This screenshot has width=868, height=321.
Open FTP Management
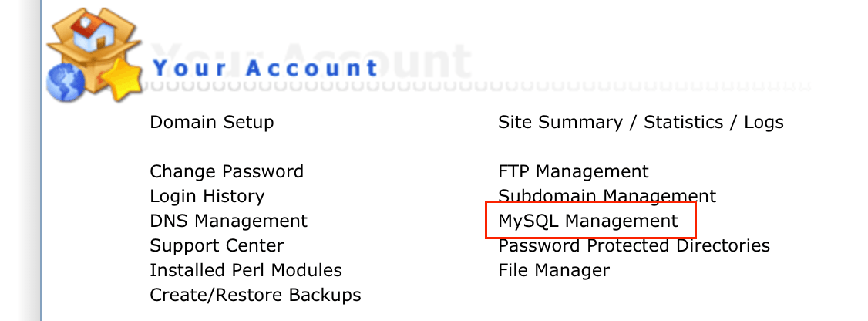[574, 171]
